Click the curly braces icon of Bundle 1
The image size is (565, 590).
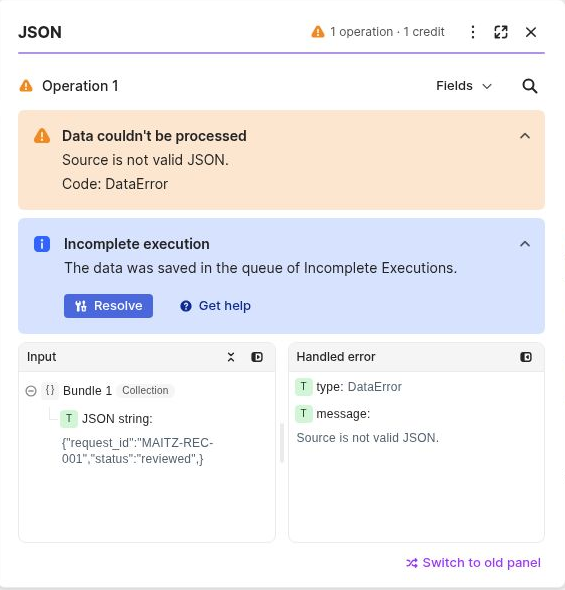coord(50,391)
